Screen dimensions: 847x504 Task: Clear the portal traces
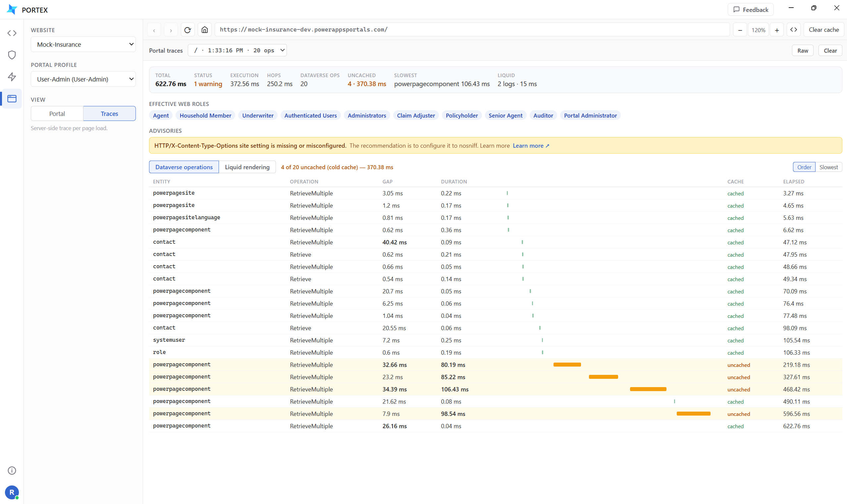(x=830, y=51)
